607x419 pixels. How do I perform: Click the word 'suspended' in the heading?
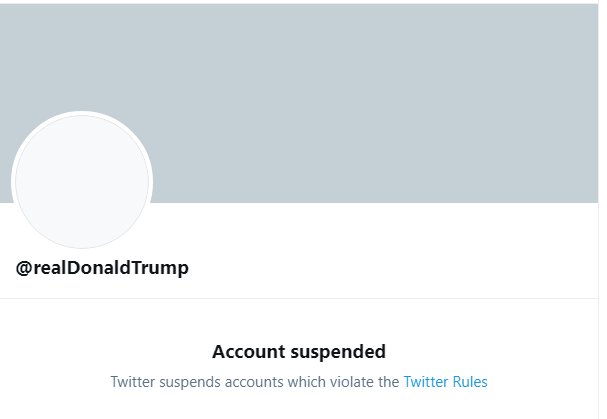click(338, 353)
